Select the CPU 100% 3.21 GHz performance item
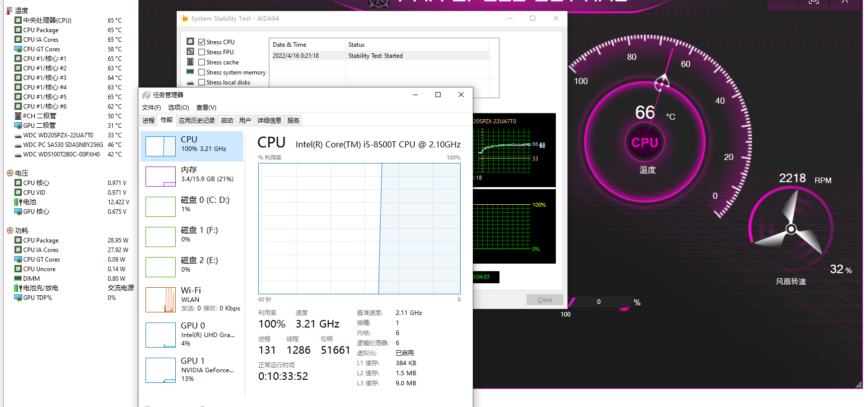Screen dimensions: 868x407 [192, 146]
